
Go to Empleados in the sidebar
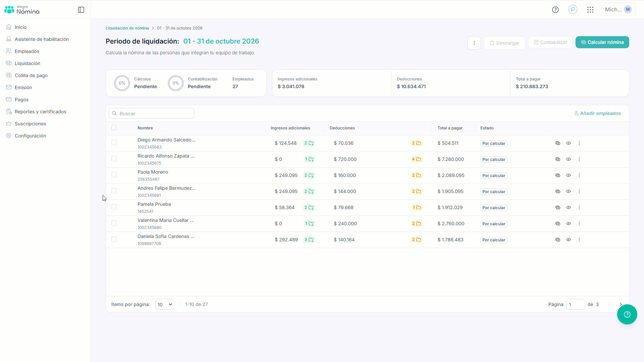point(27,51)
